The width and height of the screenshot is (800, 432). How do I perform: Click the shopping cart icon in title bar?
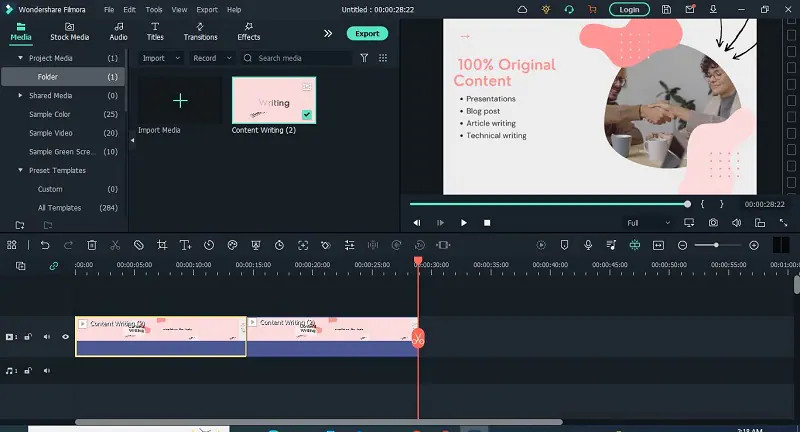[x=592, y=9]
